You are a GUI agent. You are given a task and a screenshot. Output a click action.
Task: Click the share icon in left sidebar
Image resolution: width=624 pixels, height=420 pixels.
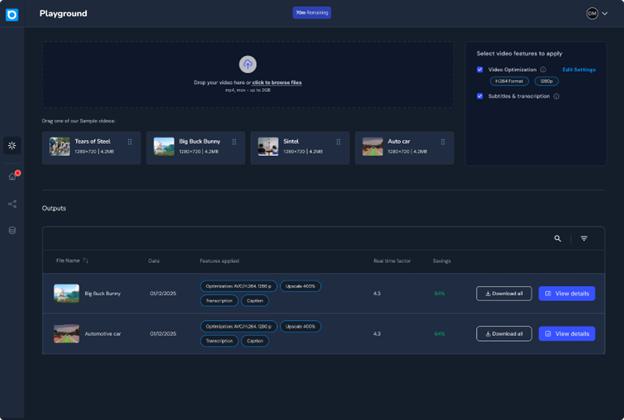pyautogui.click(x=12, y=204)
